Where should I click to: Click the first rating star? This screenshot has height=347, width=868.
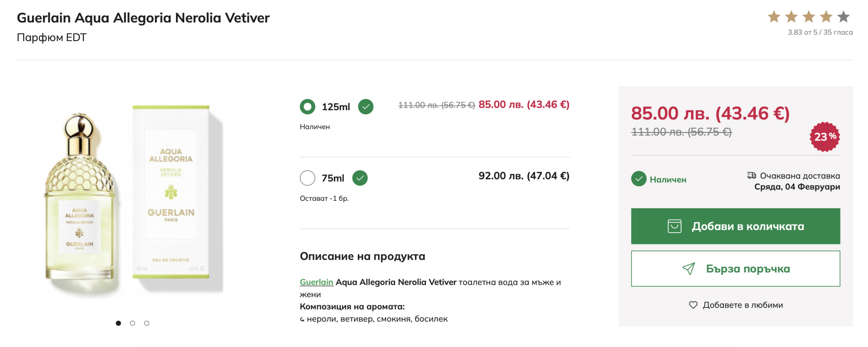tap(774, 17)
